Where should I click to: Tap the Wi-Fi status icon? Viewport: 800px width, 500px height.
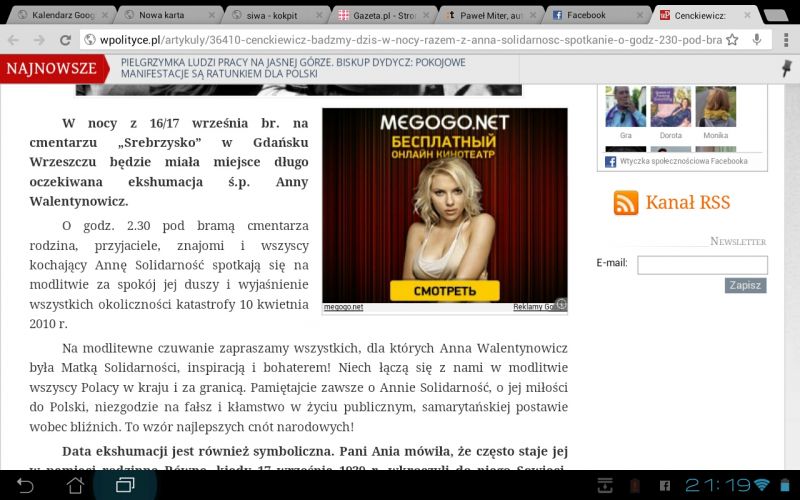point(762,485)
